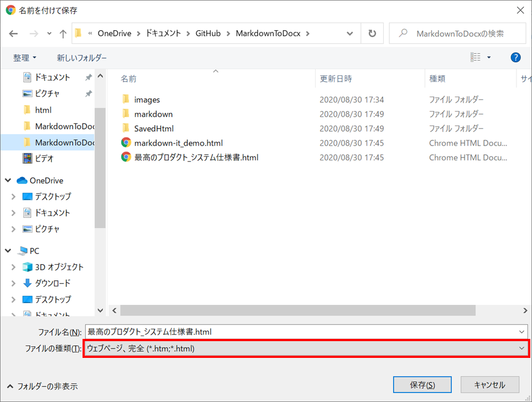The image size is (532, 402).
Task: Select MarkdownToDocx in the address breadcrumb
Action: coord(268,33)
